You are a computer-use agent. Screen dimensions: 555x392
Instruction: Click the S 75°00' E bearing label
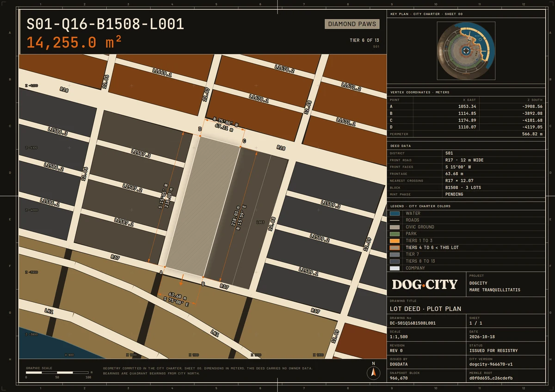(x=176, y=301)
